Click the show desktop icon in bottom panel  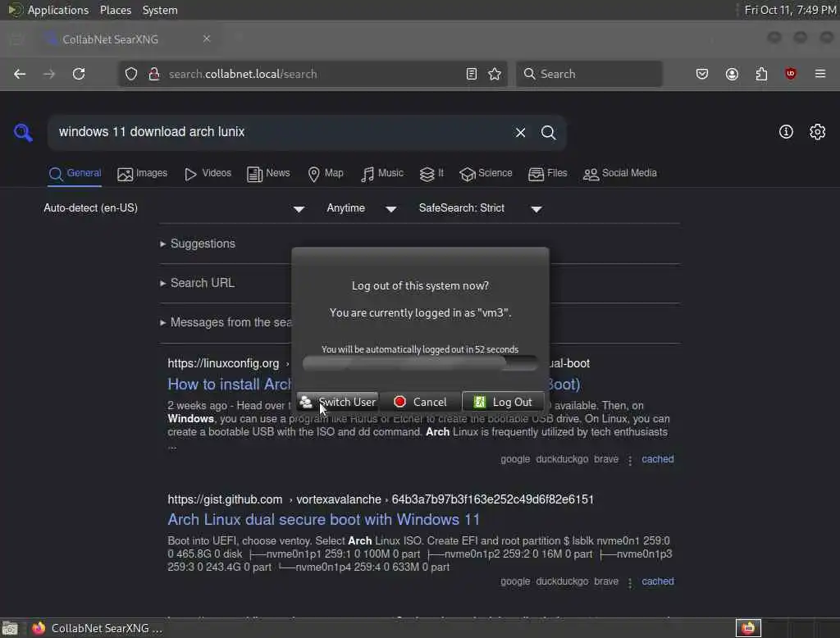pyautogui.click(x=10, y=628)
